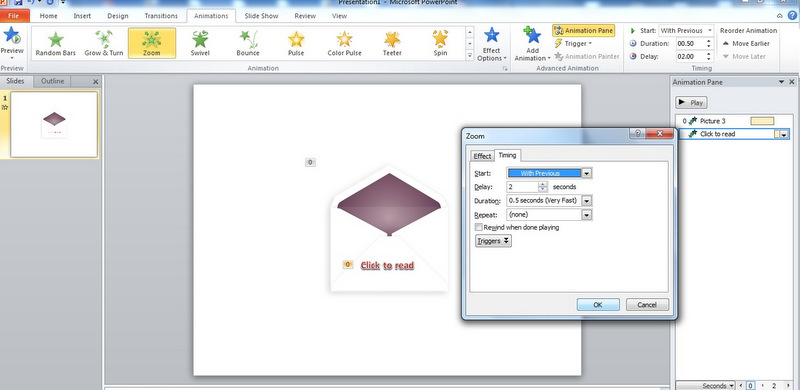Switch to the Home ribbon tab

[48, 16]
